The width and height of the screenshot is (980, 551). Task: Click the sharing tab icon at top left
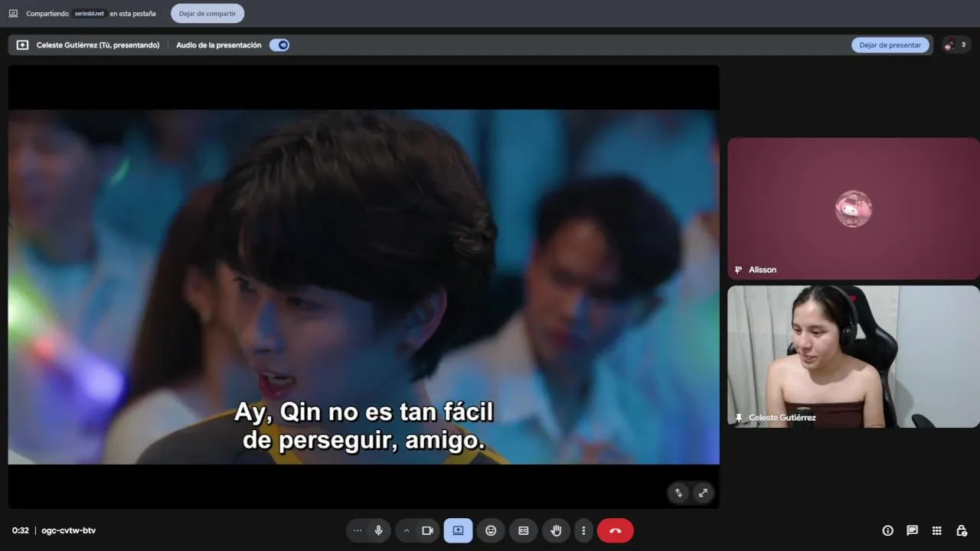click(x=13, y=13)
